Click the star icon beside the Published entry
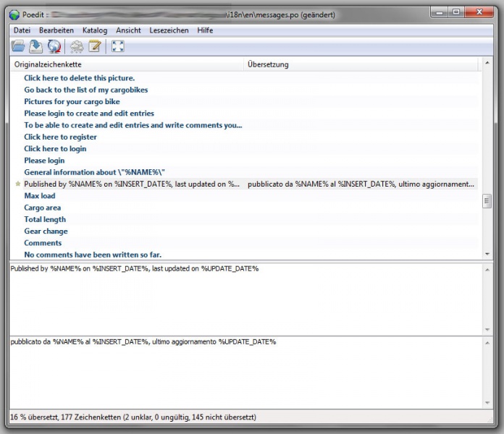Viewport: 504px width, 434px height. coord(18,184)
